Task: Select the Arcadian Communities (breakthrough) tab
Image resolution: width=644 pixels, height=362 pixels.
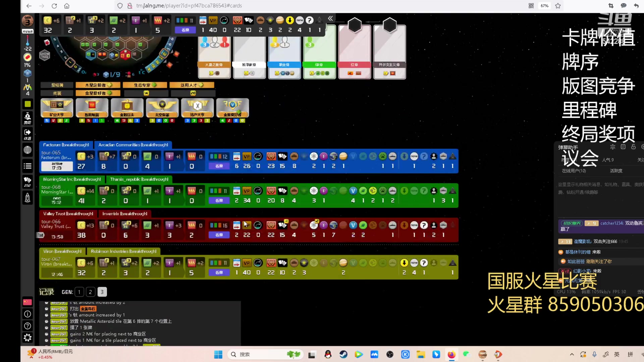Action: (x=133, y=145)
